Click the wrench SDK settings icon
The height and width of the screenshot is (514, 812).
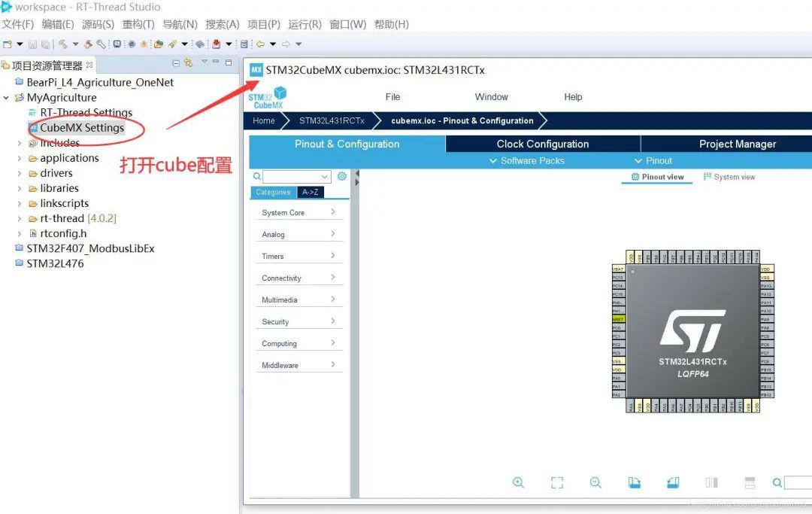pos(101,44)
